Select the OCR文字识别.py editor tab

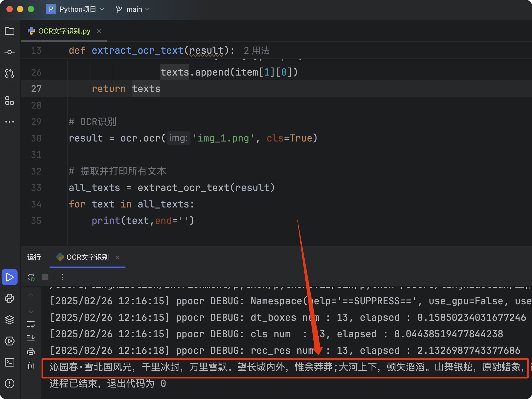64,31
